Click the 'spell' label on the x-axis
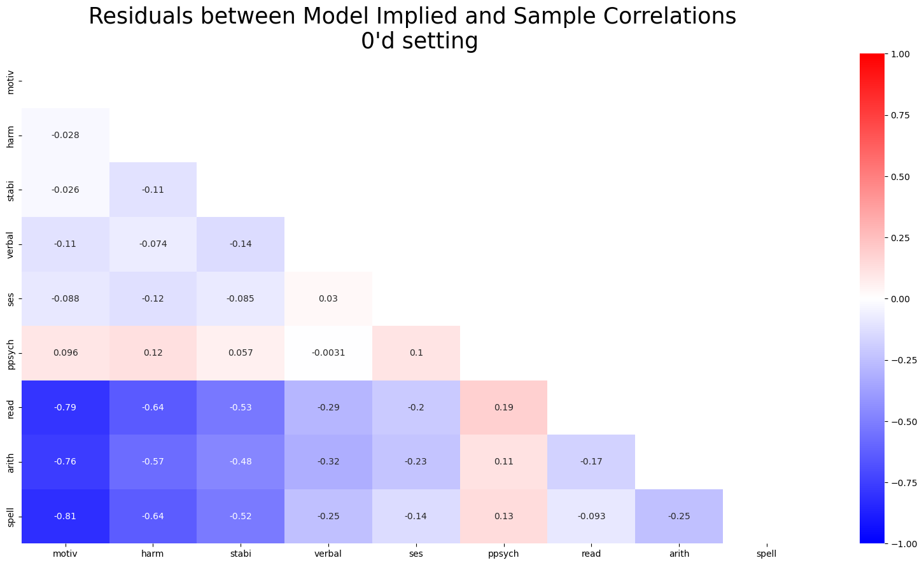This screenshot has height=565, width=924. [x=766, y=554]
